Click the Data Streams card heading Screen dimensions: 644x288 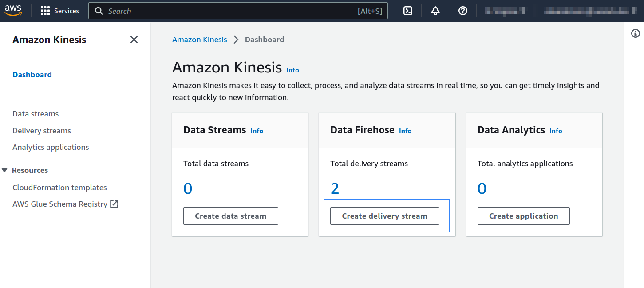(x=215, y=130)
